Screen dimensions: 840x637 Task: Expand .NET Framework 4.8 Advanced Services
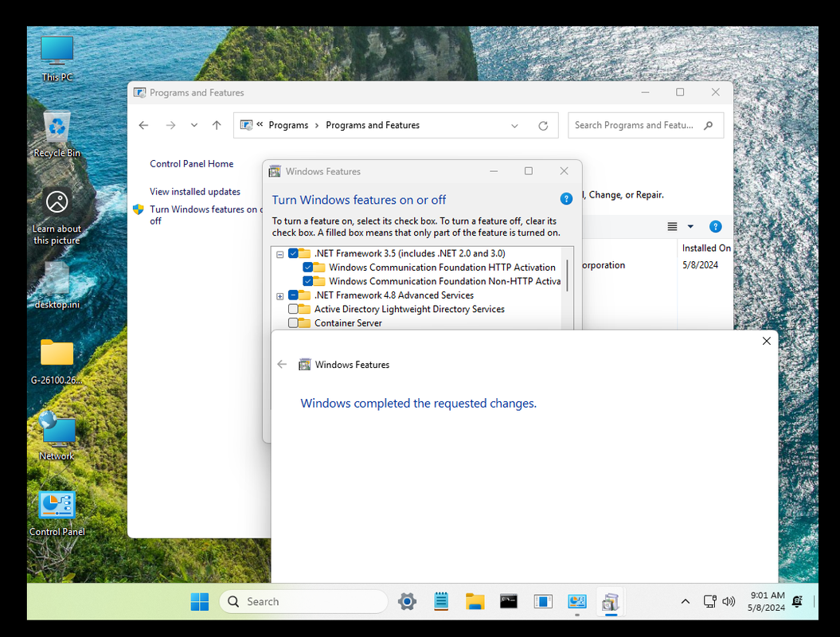click(x=279, y=296)
